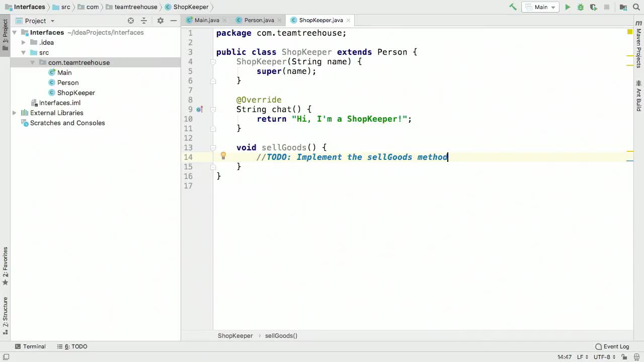Run with Coverage using the shield icon
The width and height of the screenshot is (644, 362).
click(x=594, y=7)
